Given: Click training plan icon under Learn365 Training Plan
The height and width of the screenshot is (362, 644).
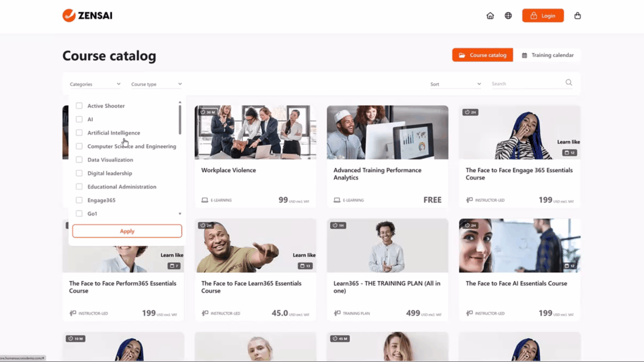Looking at the screenshot, I should pyautogui.click(x=337, y=313).
